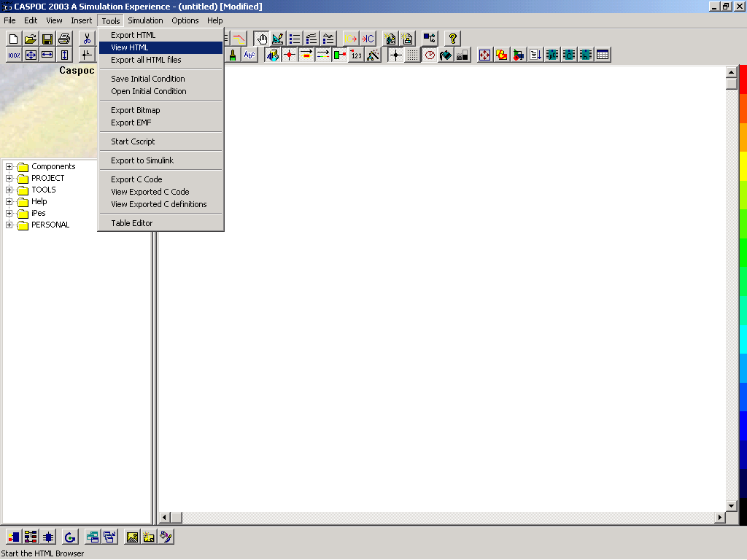Click the red node crosshair icon
Viewport: 747px width, 560px height.
pos(290,55)
